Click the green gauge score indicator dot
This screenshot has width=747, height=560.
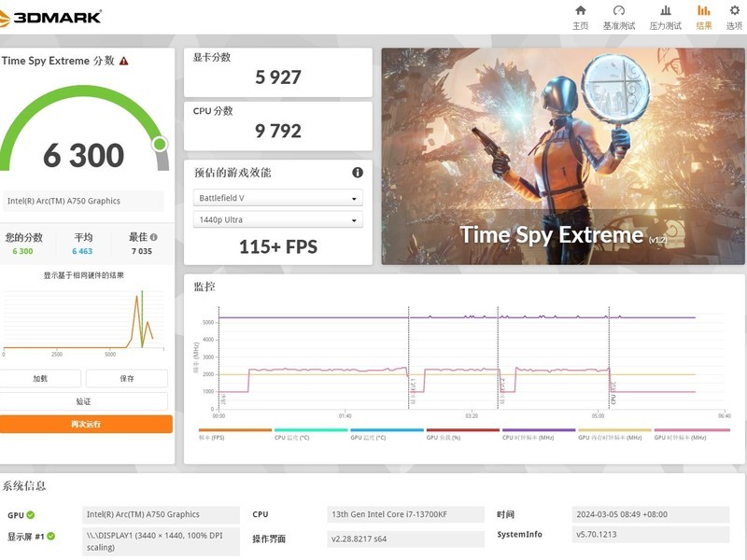point(160,144)
